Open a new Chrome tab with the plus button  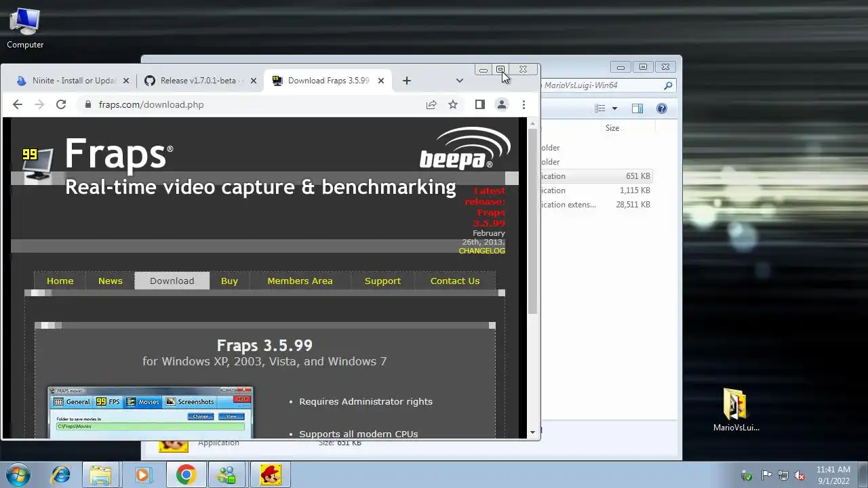click(407, 81)
